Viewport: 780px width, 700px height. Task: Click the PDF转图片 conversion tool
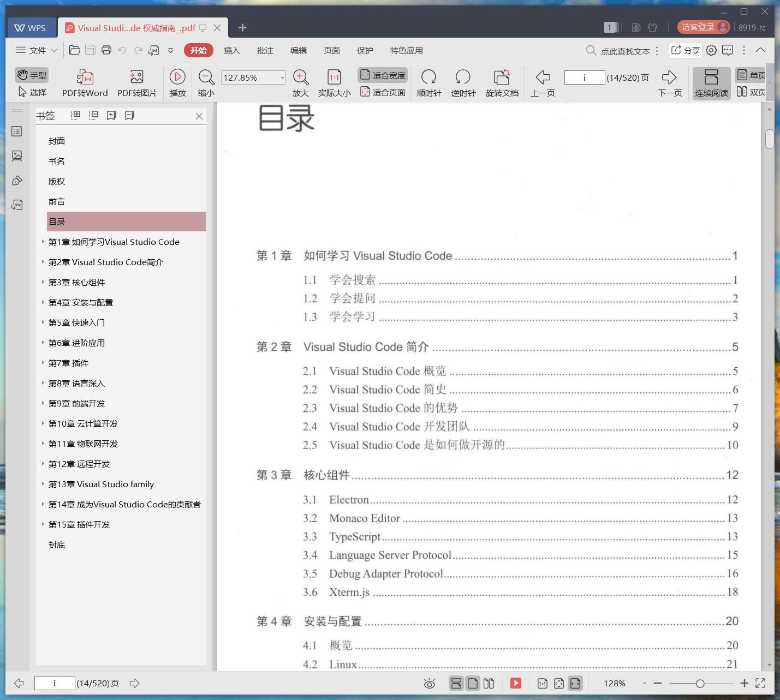pyautogui.click(x=137, y=83)
